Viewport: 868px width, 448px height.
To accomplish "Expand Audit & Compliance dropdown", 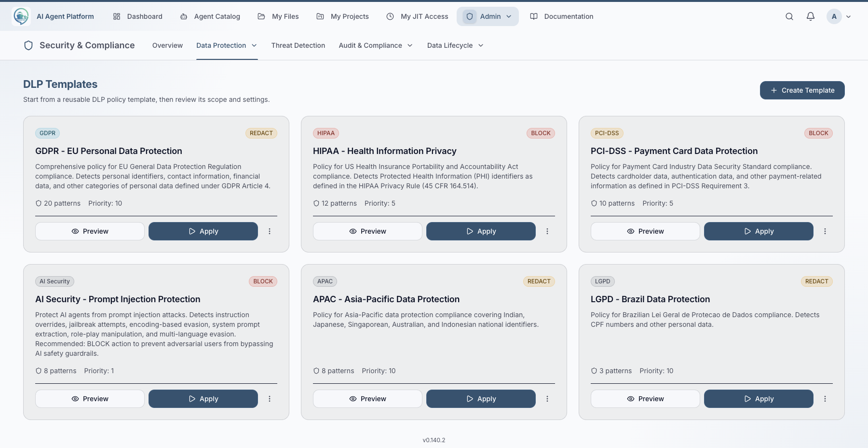I will pyautogui.click(x=376, y=45).
